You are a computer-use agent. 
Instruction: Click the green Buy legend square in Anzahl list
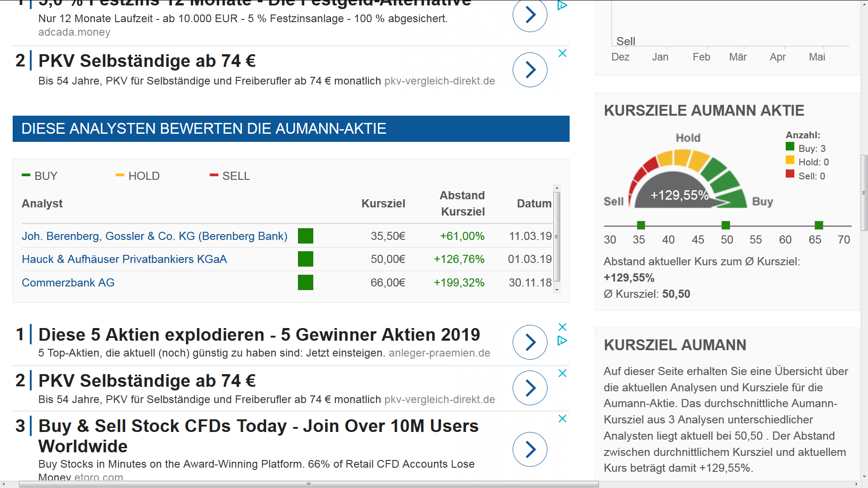point(790,146)
